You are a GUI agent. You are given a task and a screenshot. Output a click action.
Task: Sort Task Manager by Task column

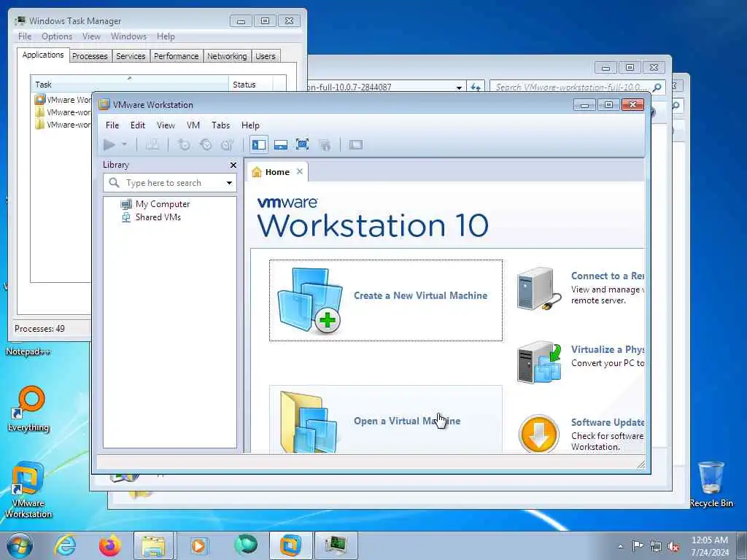pyautogui.click(x=130, y=85)
